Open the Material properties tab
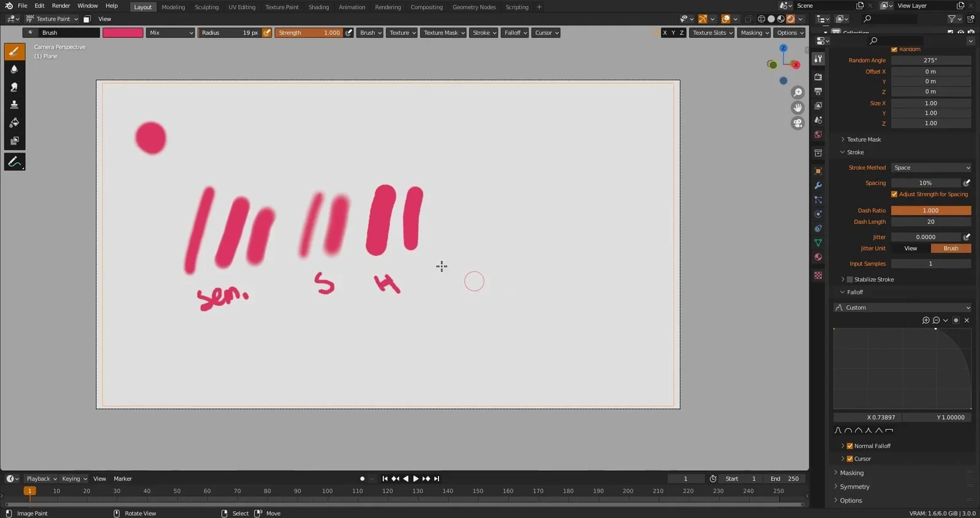This screenshot has height=518, width=980. coord(818,257)
